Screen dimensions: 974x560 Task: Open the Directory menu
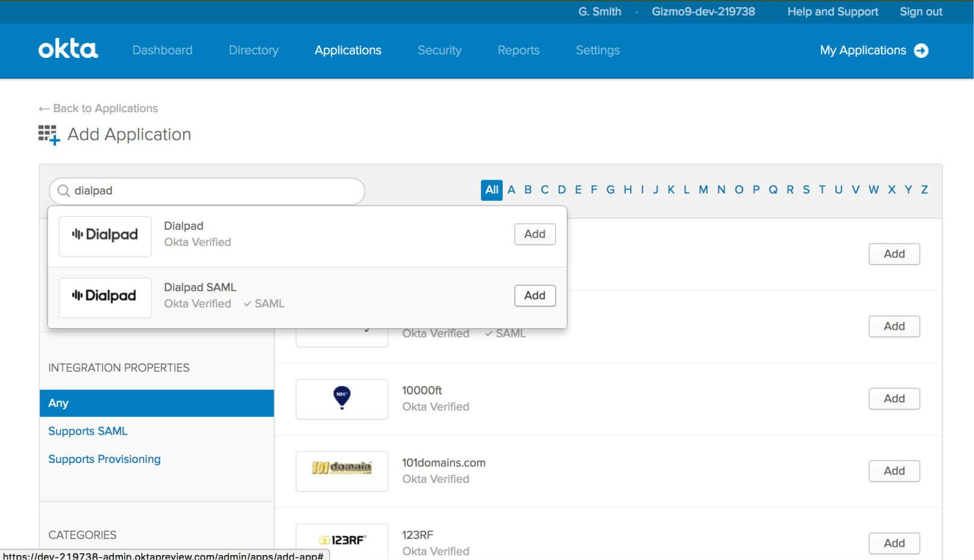click(253, 51)
